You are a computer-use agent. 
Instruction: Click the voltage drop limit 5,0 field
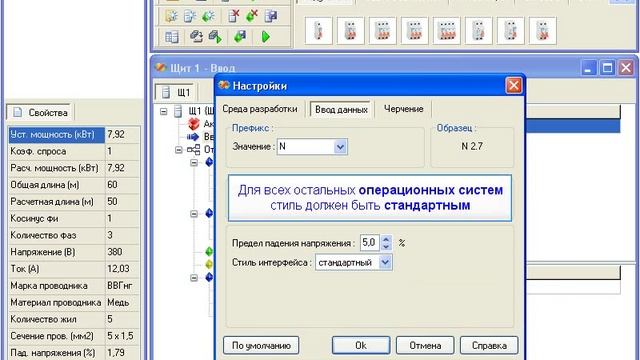pos(370,242)
